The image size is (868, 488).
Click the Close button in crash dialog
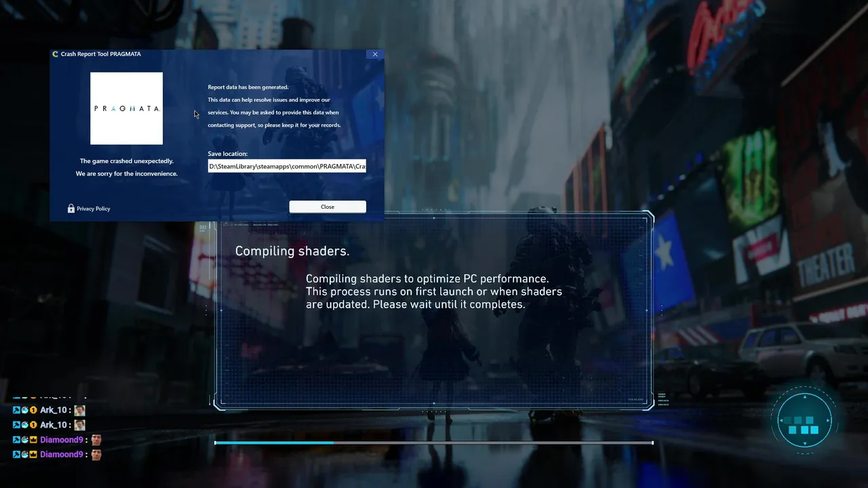pos(328,207)
